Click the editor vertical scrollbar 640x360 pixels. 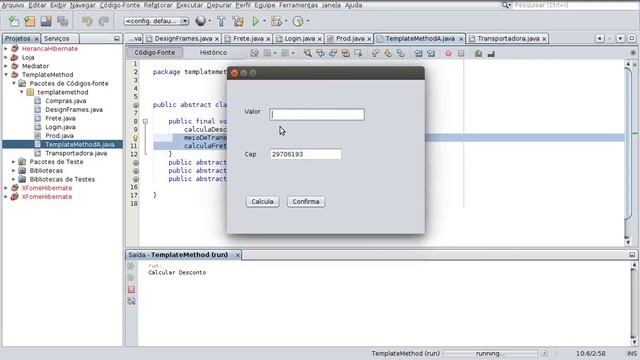pos(628,153)
